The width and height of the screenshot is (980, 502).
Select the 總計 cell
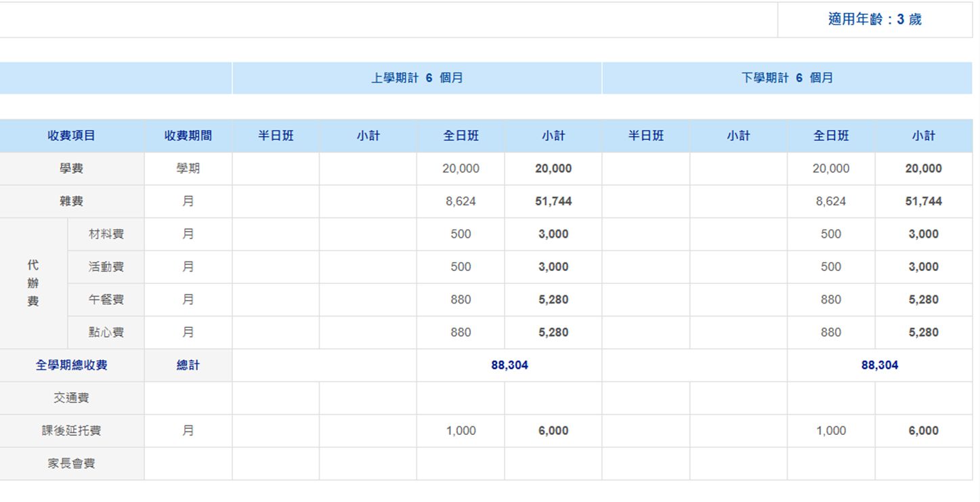[188, 365]
